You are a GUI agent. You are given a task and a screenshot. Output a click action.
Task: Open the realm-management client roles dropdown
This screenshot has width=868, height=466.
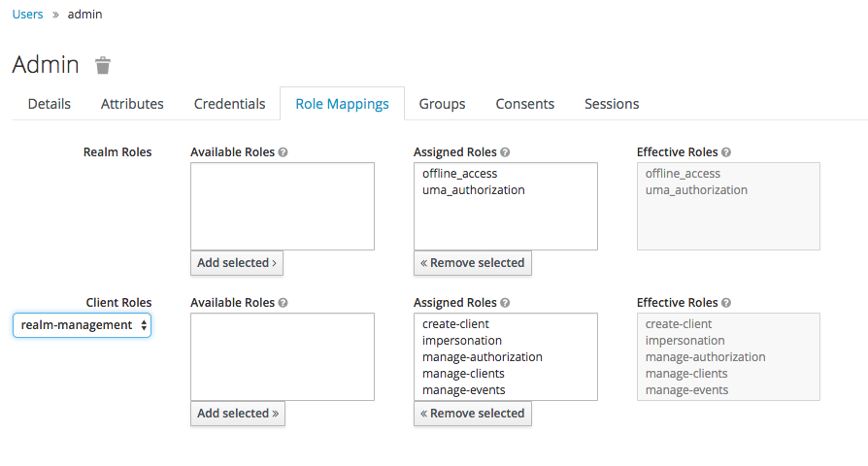click(x=82, y=325)
